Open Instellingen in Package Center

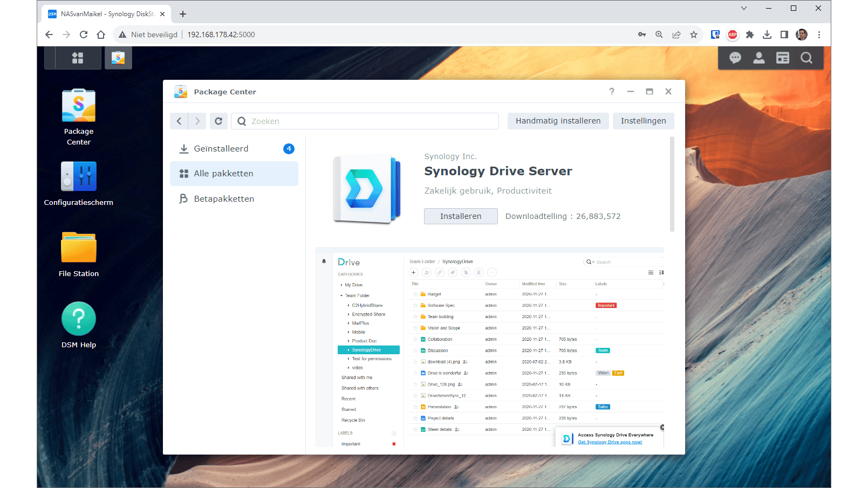pyautogui.click(x=643, y=121)
